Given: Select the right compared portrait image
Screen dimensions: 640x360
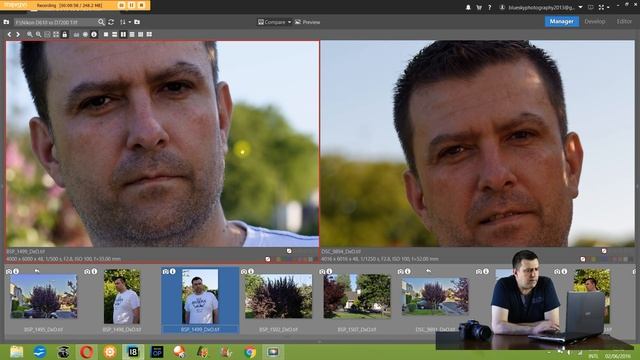Looking at the screenshot, I should point(478,144).
